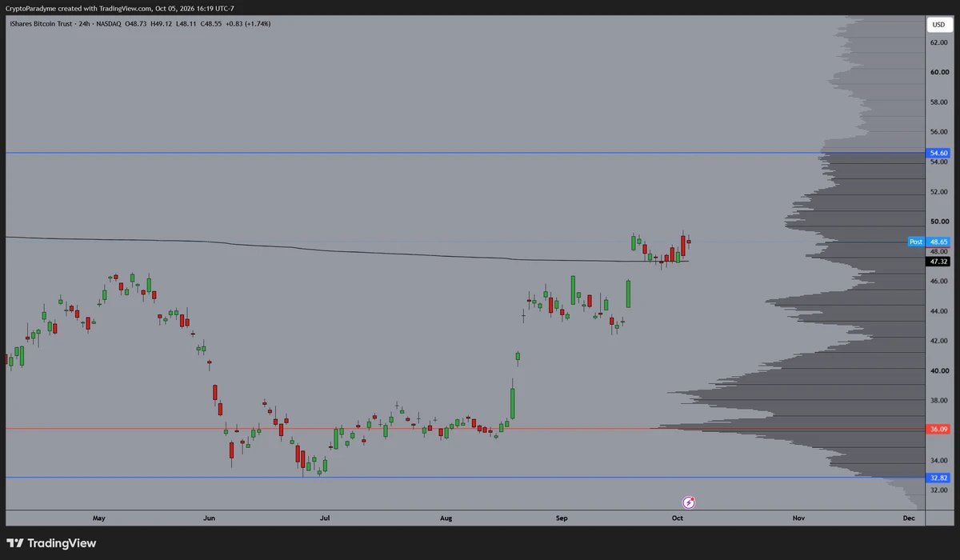Select the red horizontal line at 36.09
The image size is (960, 560).
coord(462,430)
